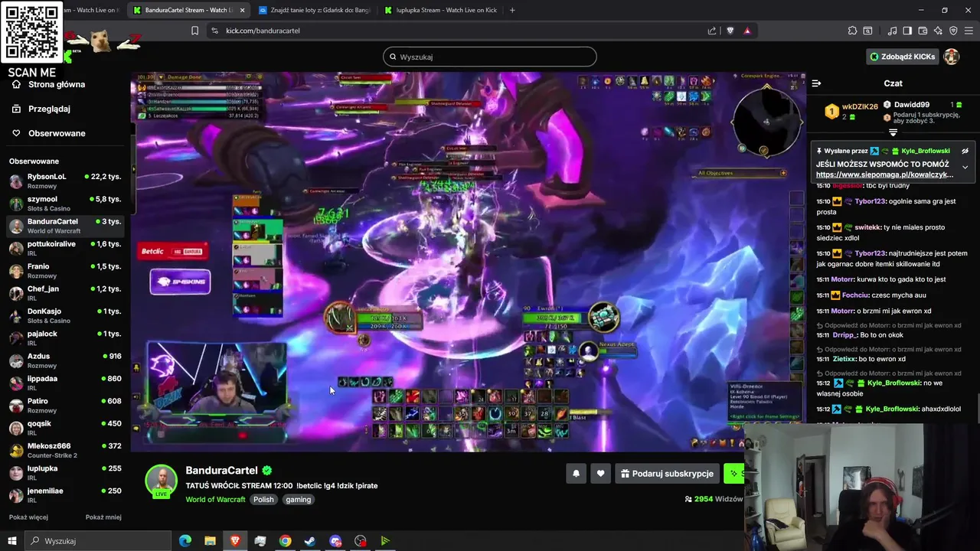Image resolution: width=980 pixels, height=551 pixels.
Task: Open Brave Wallet icon
Action: click(x=923, y=31)
